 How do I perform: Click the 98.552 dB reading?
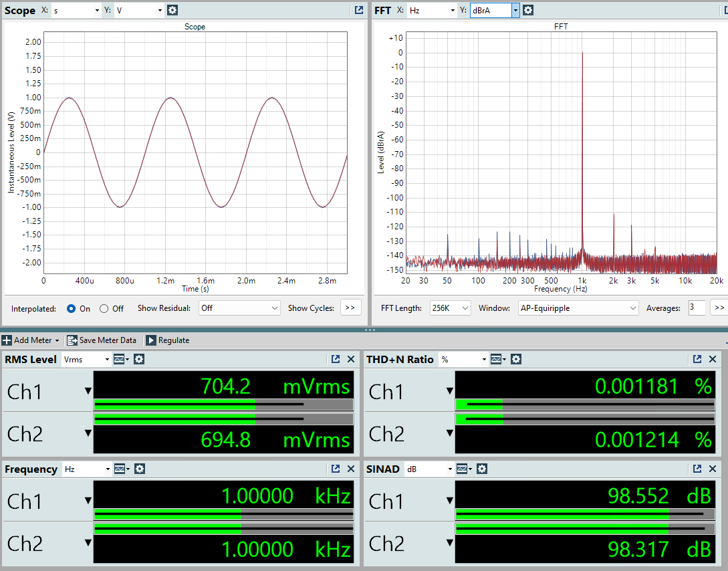(x=659, y=496)
